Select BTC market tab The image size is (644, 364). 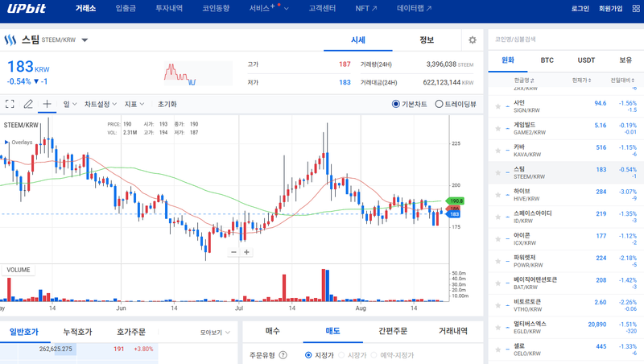point(547,60)
